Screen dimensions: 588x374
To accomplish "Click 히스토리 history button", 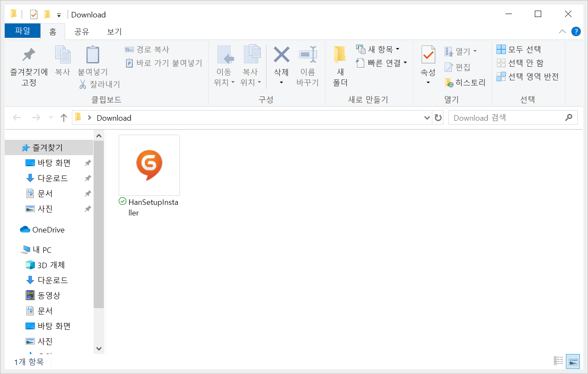I will pos(465,82).
